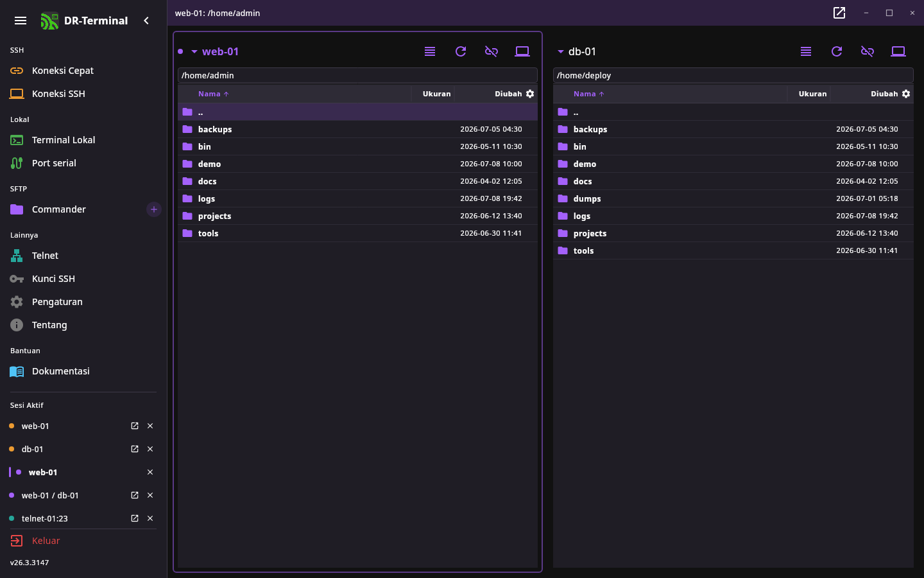
Task: Toggle link-off sync icon in db-01 panel
Action: [x=868, y=51]
